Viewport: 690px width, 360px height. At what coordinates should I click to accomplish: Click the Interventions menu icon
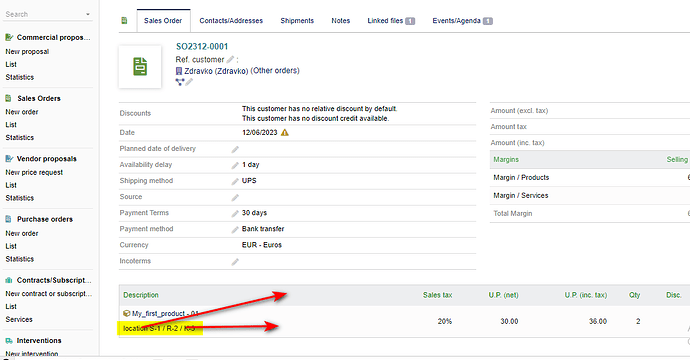[9, 341]
